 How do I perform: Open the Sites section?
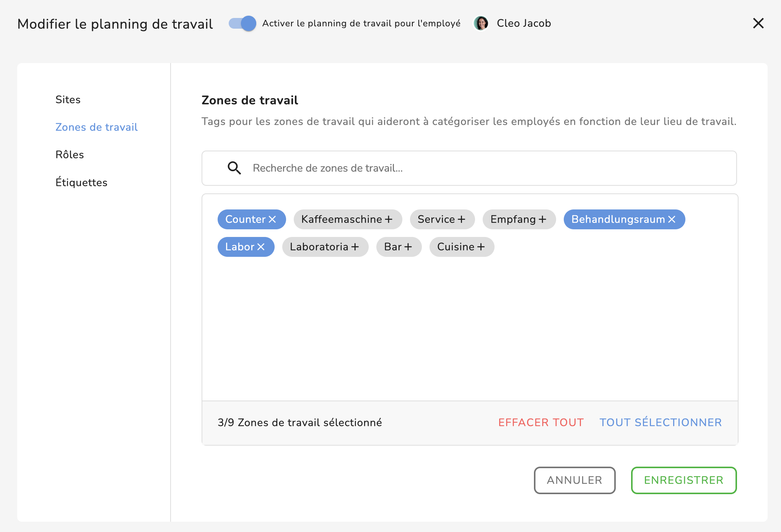[x=68, y=100]
